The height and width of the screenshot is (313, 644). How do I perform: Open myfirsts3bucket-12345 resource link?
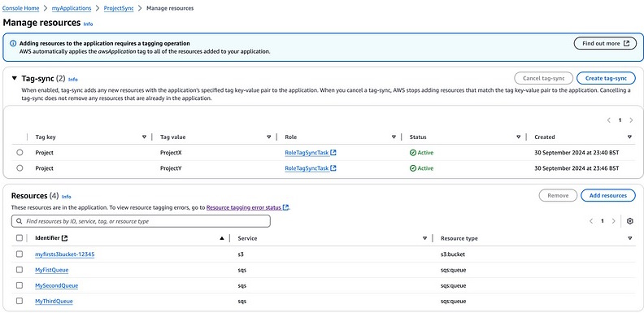point(65,254)
